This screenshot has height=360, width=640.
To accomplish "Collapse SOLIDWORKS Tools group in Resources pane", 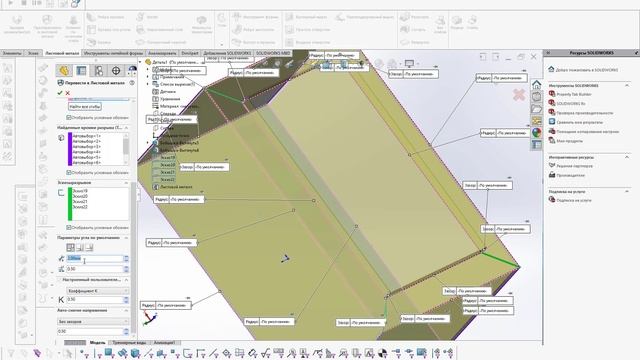I will 627,86.
